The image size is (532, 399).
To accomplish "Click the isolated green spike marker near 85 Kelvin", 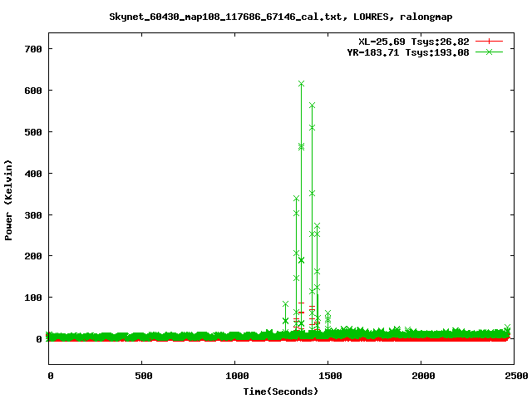I will (x=285, y=303).
